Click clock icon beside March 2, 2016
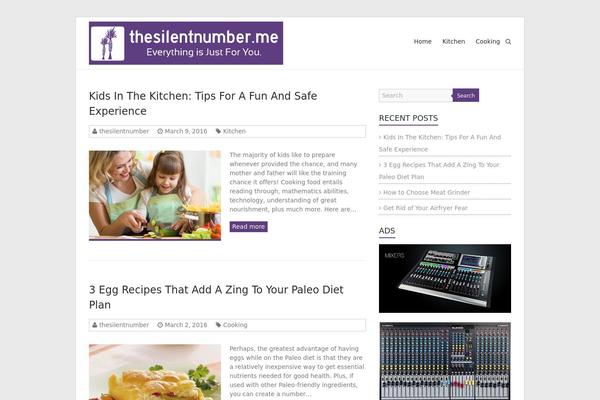The width and height of the screenshot is (600, 400). (x=160, y=325)
